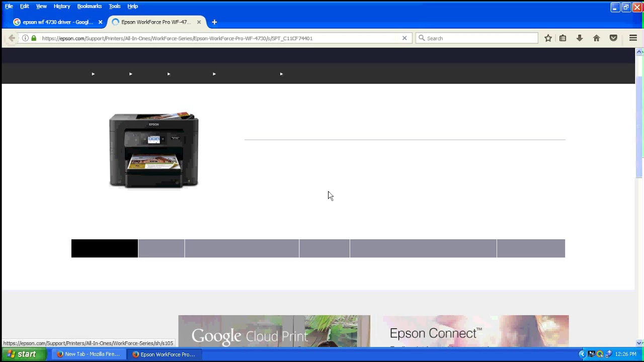Image resolution: width=644 pixels, height=362 pixels.
Task: Open the History menu
Action: (x=62, y=6)
